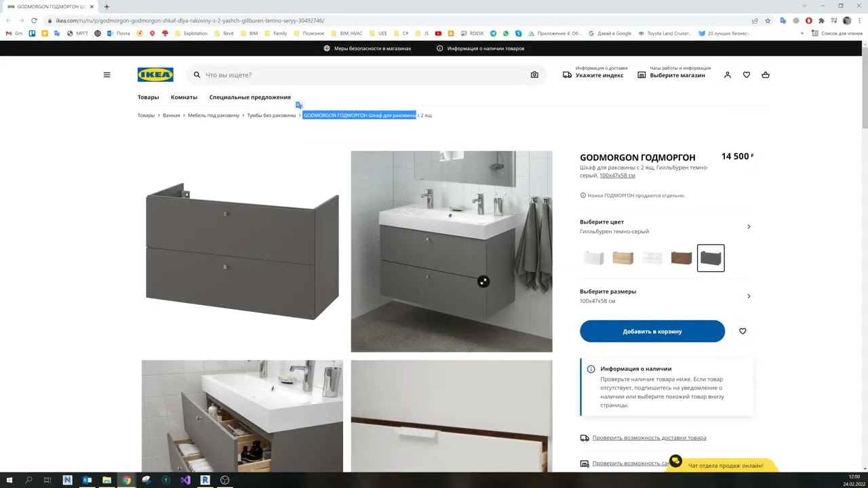Open the open-drawer cabinet photo

(x=242, y=415)
